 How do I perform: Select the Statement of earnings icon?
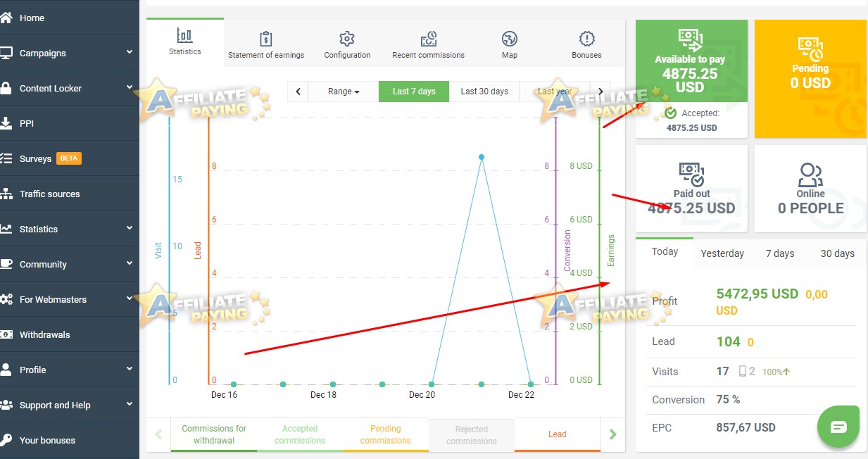point(266,39)
